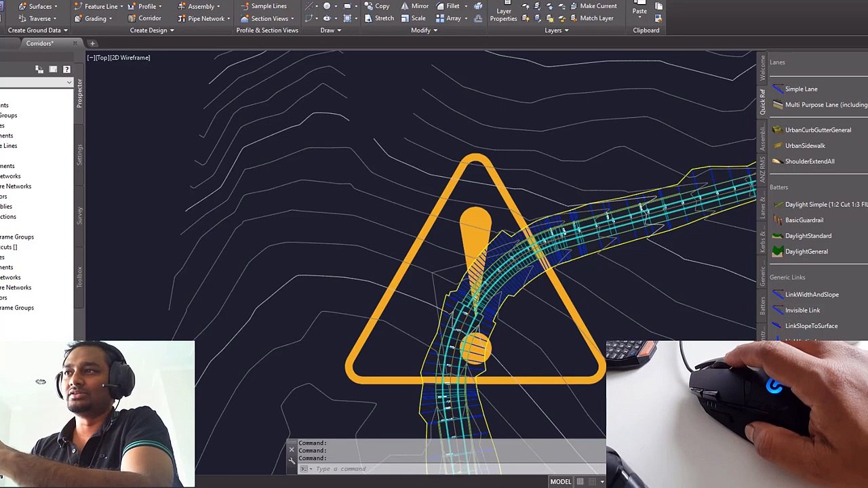
Task: Expand the Draw panel dropdown
Action: [330, 30]
